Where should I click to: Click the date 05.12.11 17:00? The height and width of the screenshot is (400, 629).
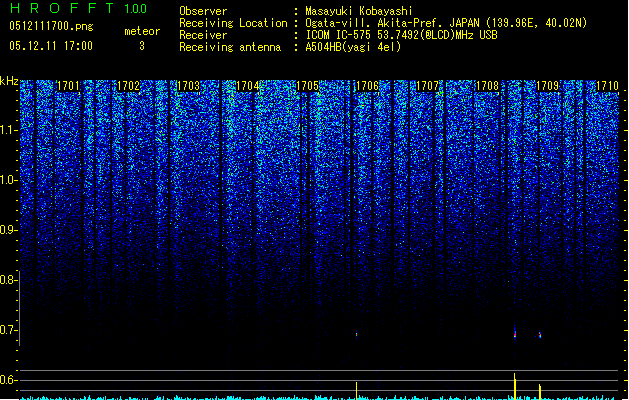51,46
